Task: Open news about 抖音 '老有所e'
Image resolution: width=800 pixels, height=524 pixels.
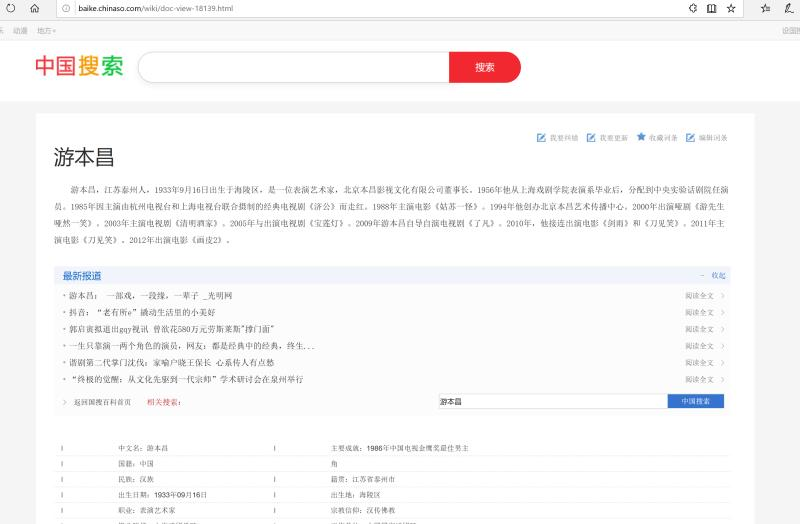Action: [142, 312]
